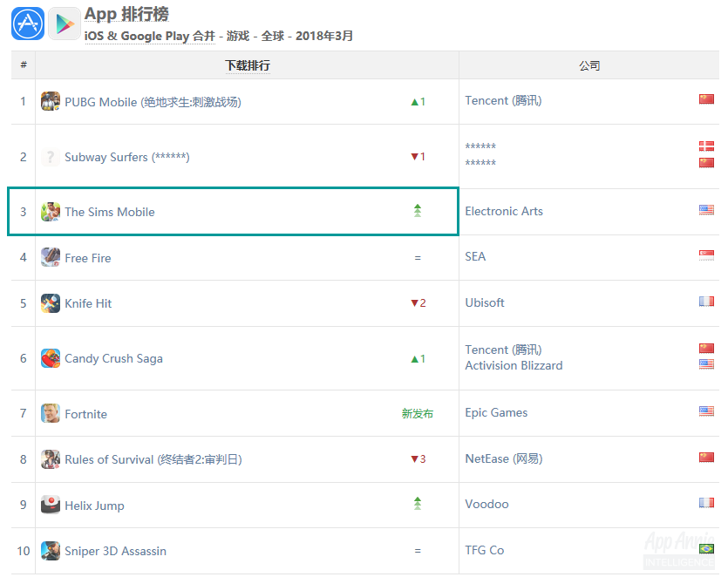Viewport: 728px width, 577px height.
Task: Click the down-1 rank change for Subway Surfers
Action: click(418, 156)
